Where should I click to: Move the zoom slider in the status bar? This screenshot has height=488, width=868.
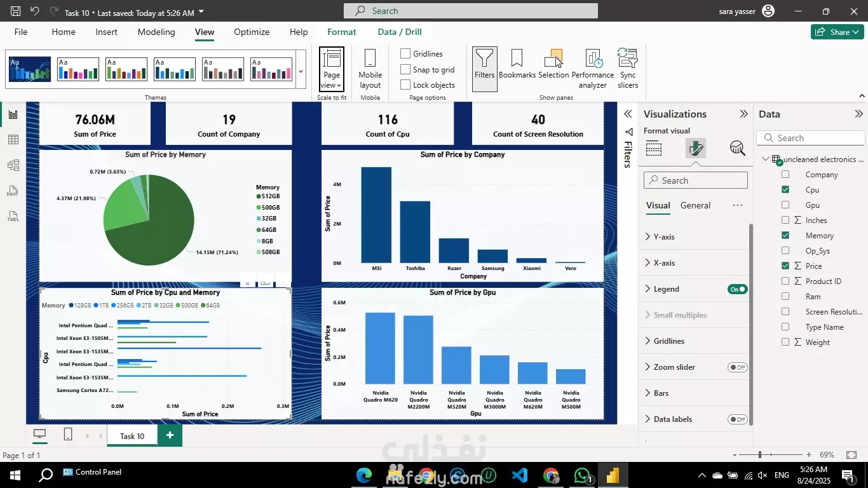click(759, 455)
